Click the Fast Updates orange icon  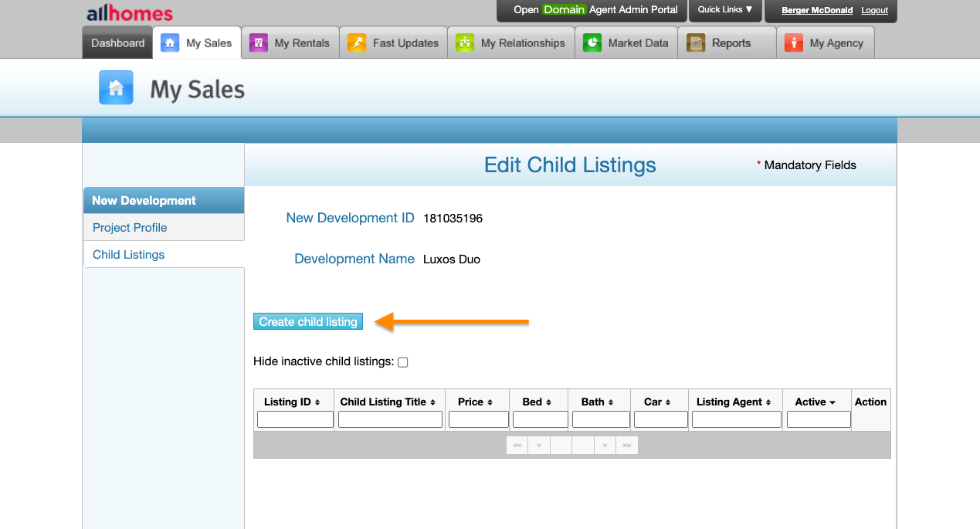tap(356, 43)
